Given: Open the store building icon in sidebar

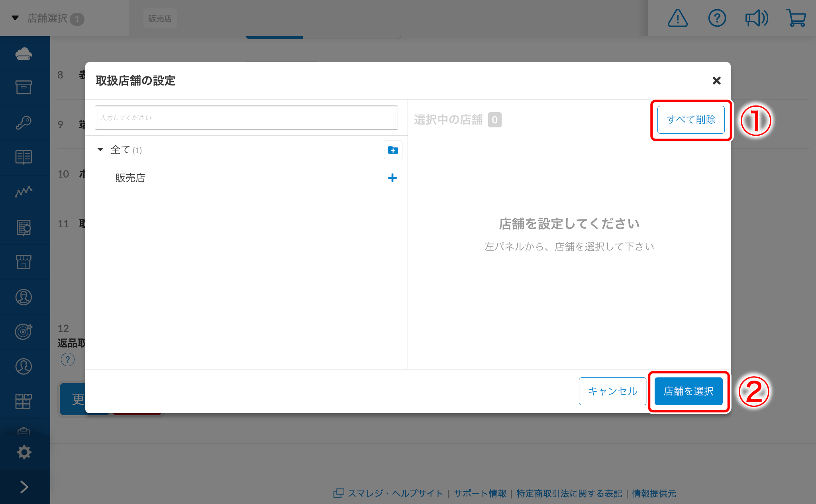Looking at the screenshot, I should (24, 262).
